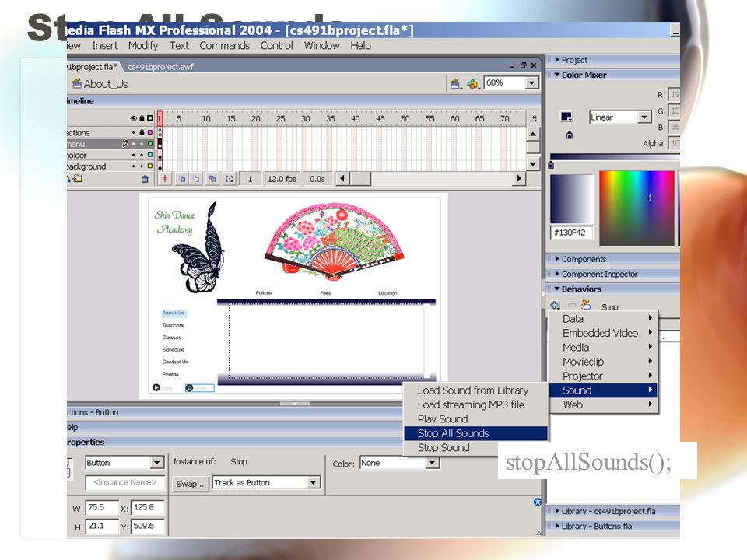
Task: Click the gradient definition bar
Action: point(615,156)
